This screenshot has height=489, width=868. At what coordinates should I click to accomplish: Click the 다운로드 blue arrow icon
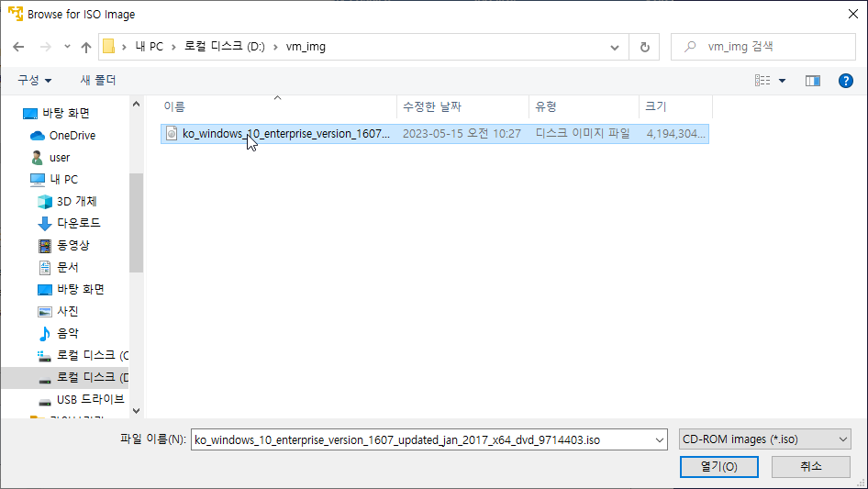click(x=45, y=224)
